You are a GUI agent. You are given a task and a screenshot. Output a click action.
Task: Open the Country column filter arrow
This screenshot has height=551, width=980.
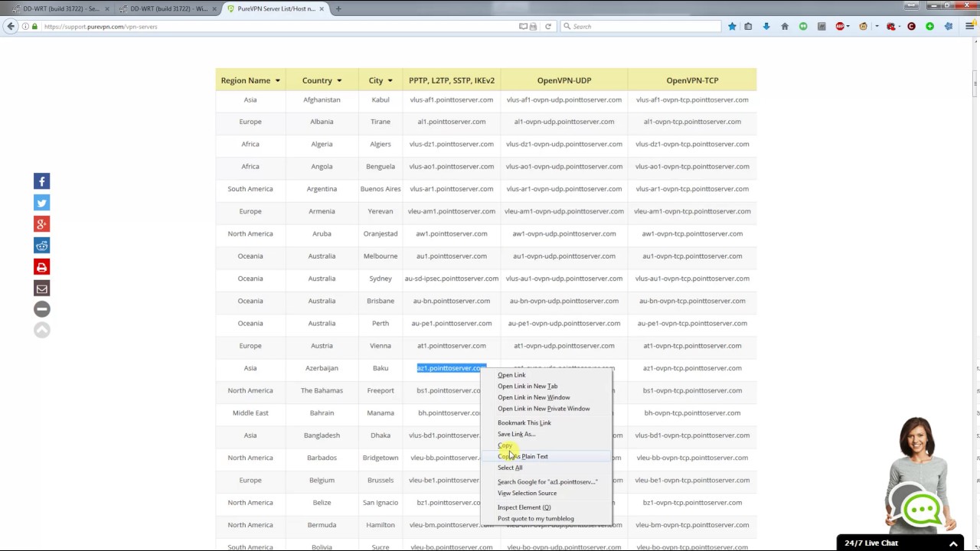(338, 80)
